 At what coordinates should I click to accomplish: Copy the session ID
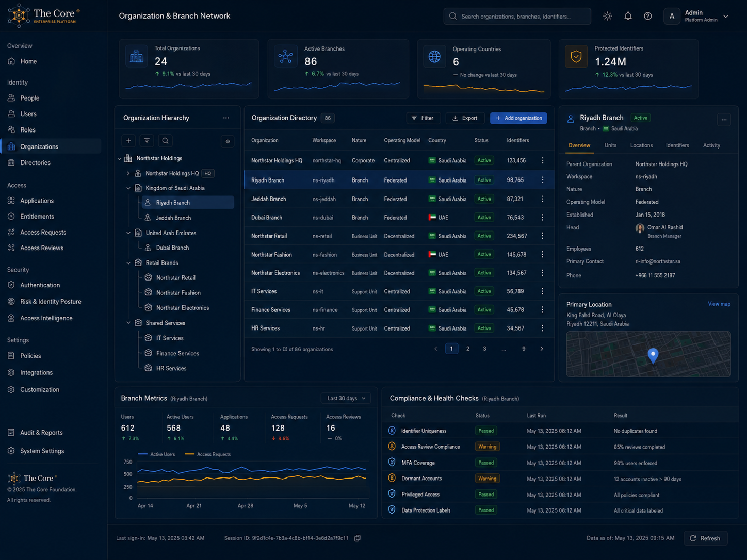click(x=357, y=538)
